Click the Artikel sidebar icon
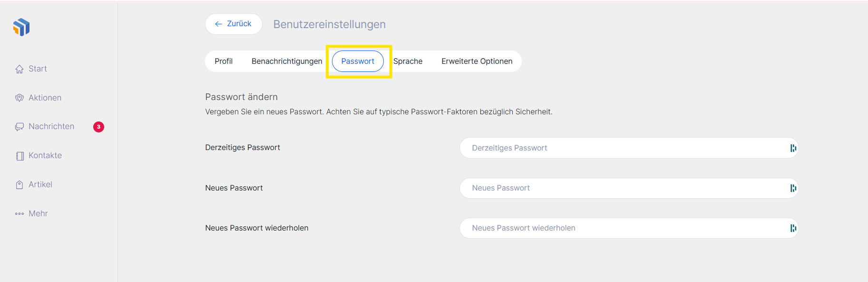This screenshot has width=868, height=282. [20, 185]
